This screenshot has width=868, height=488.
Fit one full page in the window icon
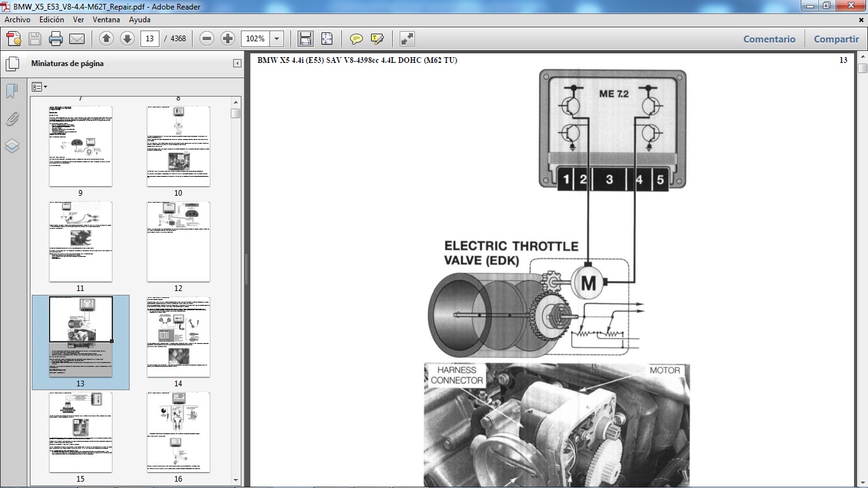pos(327,39)
